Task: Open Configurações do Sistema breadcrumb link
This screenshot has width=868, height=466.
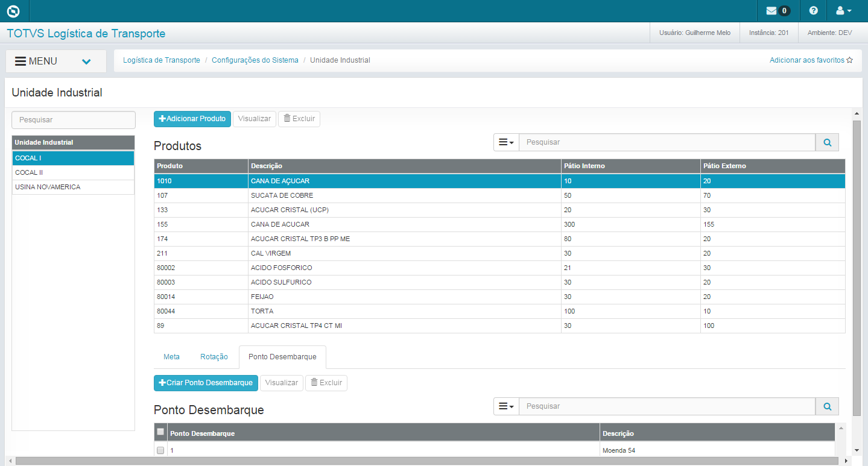Action: pos(255,60)
